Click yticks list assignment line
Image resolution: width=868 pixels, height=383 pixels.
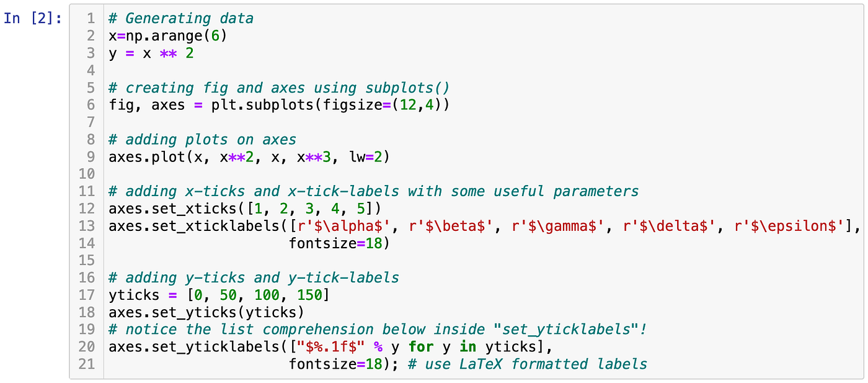point(219,295)
